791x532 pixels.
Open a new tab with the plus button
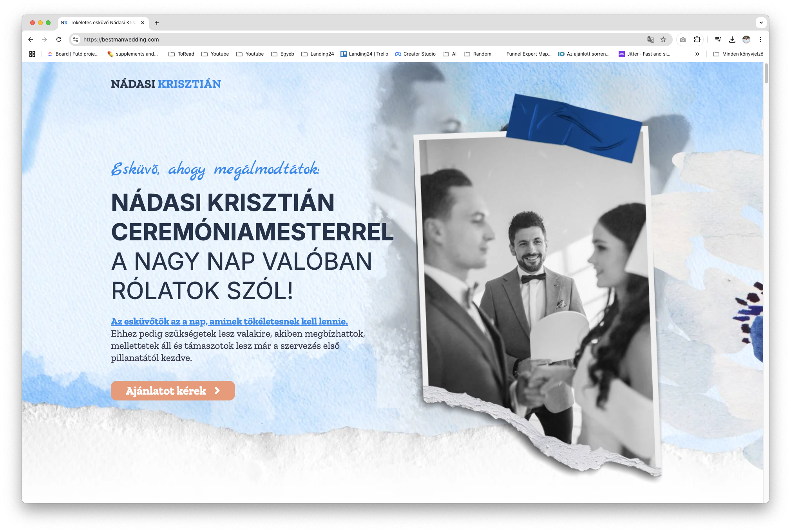(x=157, y=23)
